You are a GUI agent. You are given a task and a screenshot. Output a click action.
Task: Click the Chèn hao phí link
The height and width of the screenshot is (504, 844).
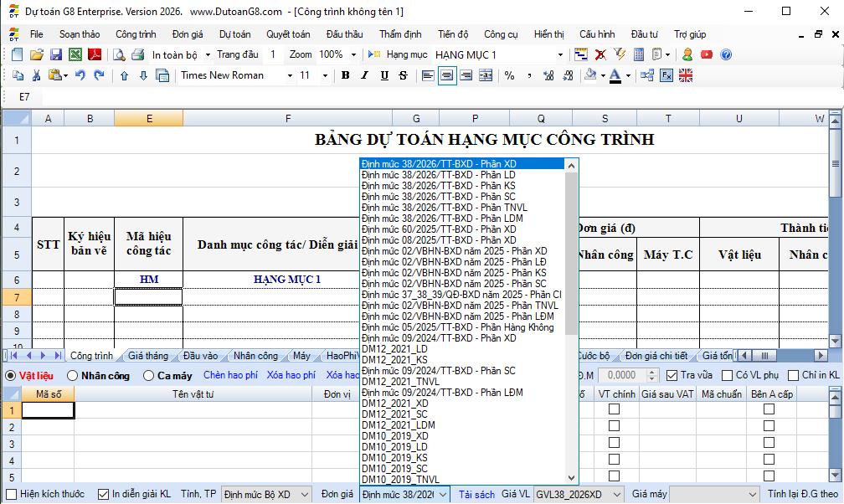tap(230, 375)
